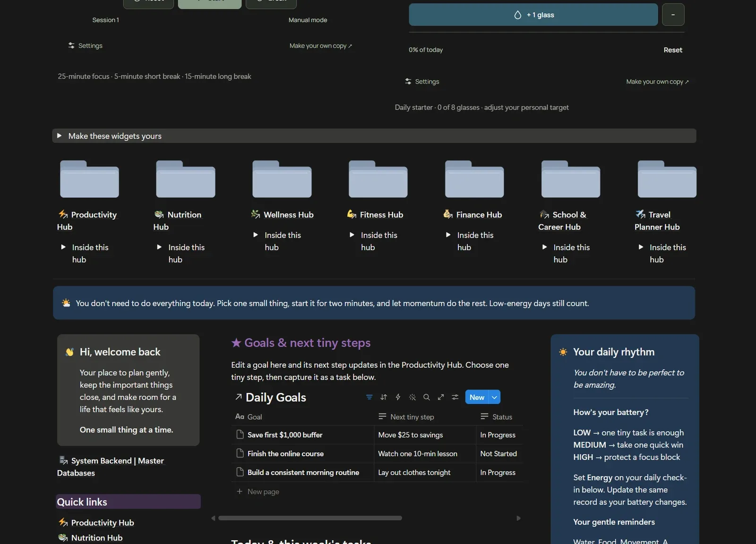Image resolution: width=756 pixels, height=544 pixels.
Task: Open Settings of the water tracker widget
Action: [422, 82]
